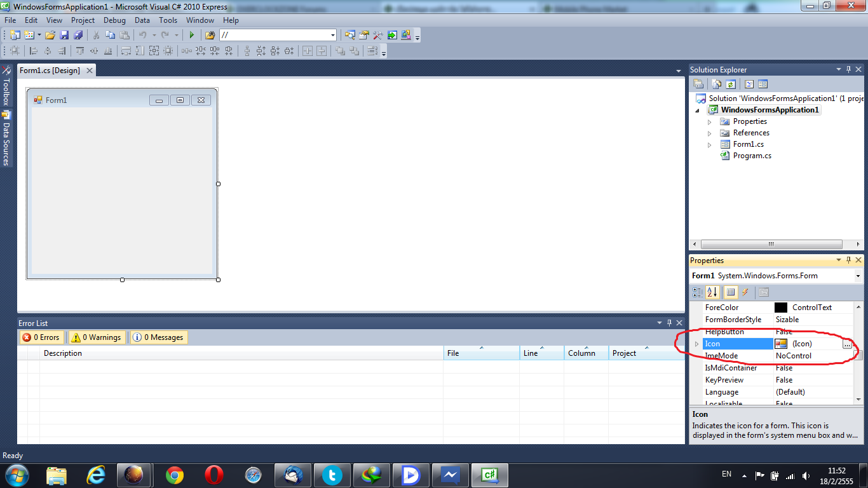Click the Refresh icon in Solution Explorer
Image resolution: width=868 pixels, height=488 pixels.
click(x=731, y=84)
